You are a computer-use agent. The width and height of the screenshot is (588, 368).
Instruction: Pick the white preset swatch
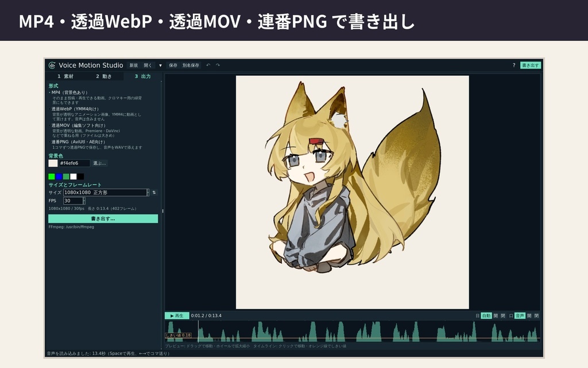tap(73, 177)
